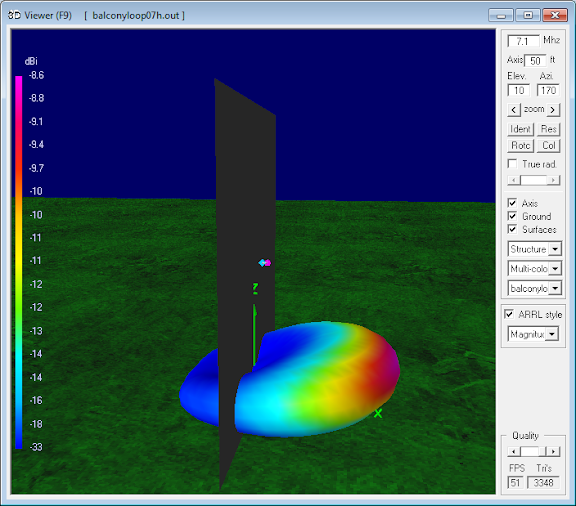Uncheck the Ground checkbox
The height and width of the screenshot is (506, 576).
click(512, 216)
